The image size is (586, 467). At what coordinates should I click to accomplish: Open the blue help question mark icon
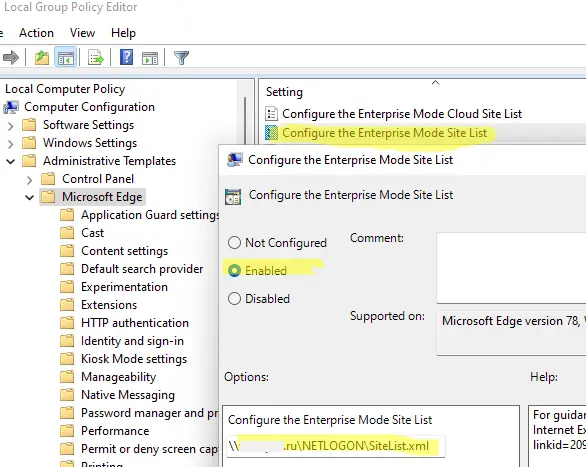[126, 58]
